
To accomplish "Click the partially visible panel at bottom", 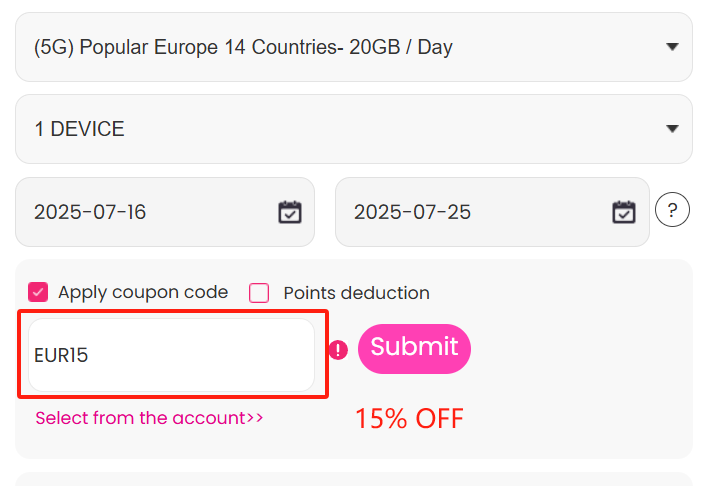I will pyautogui.click(x=354, y=479).
